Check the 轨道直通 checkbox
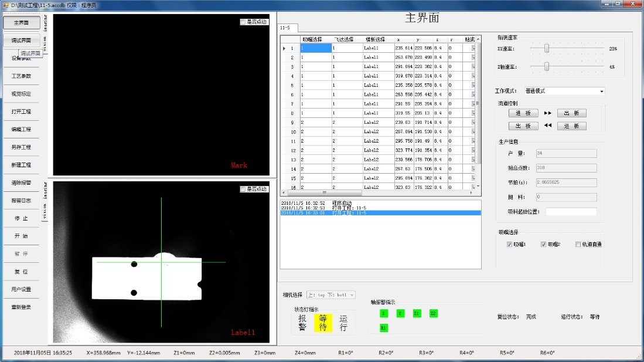This screenshot has height=362, width=644. point(578,244)
